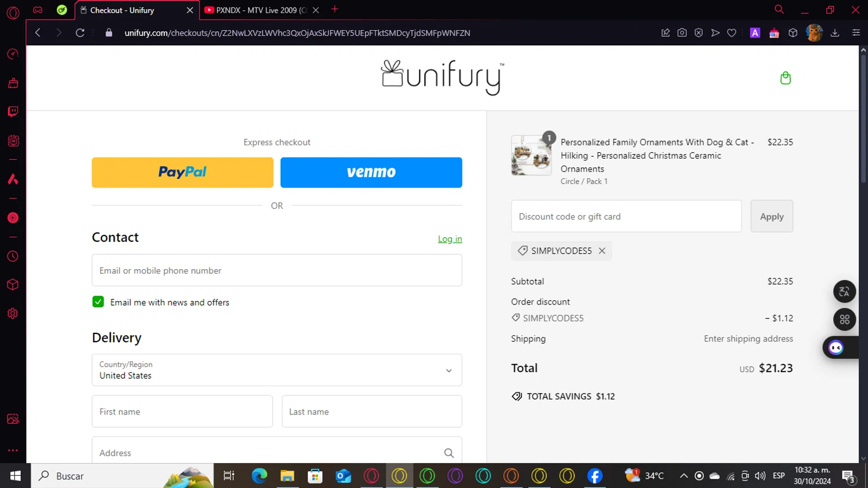Click the floating translate icon
The width and height of the screenshot is (868, 488).
pyautogui.click(x=844, y=292)
